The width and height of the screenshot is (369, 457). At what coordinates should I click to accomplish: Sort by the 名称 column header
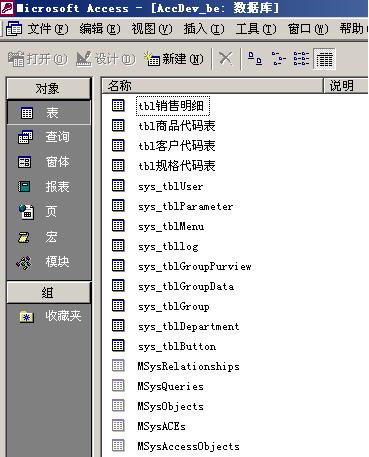click(212, 86)
